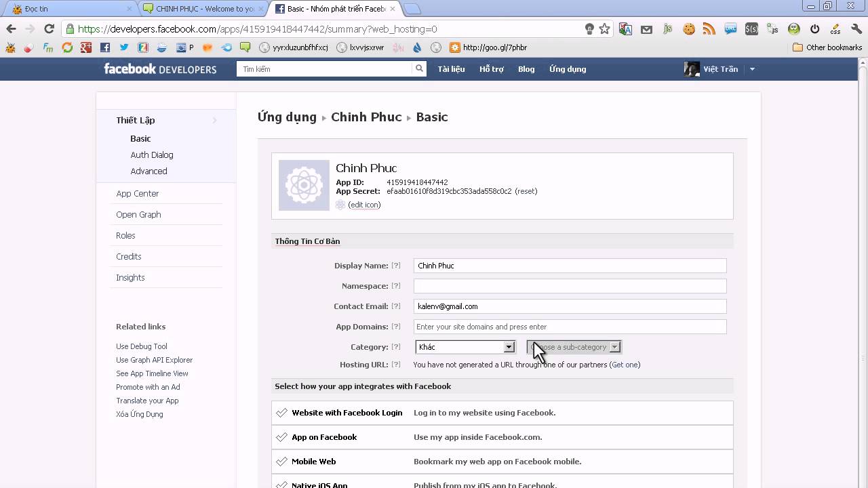Image resolution: width=868 pixels, height=488 pixels.
Task: Click the green SSL padlock icon
Action: (70, 29)
